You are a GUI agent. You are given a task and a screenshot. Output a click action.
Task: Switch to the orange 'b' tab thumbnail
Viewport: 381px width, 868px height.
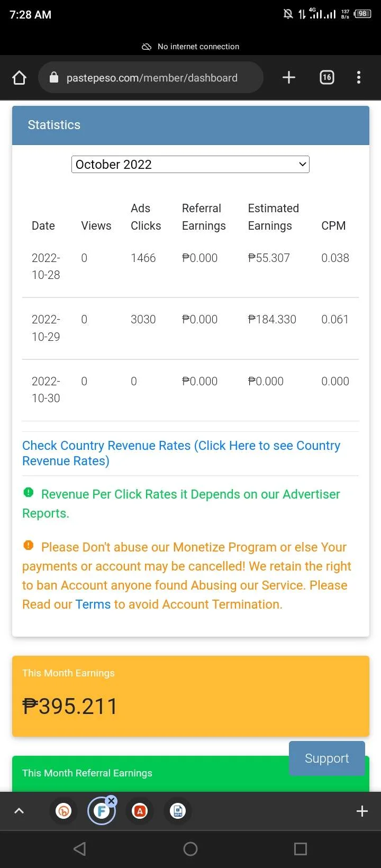pos(63,811)
